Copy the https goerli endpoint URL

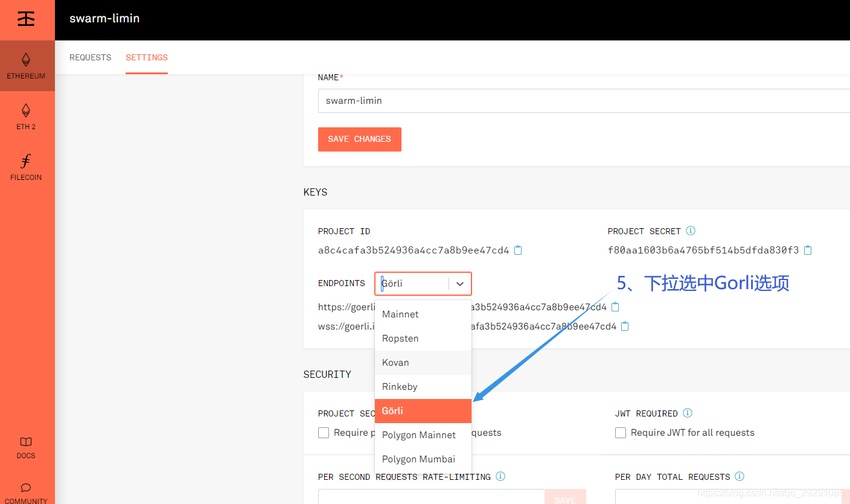615,307
